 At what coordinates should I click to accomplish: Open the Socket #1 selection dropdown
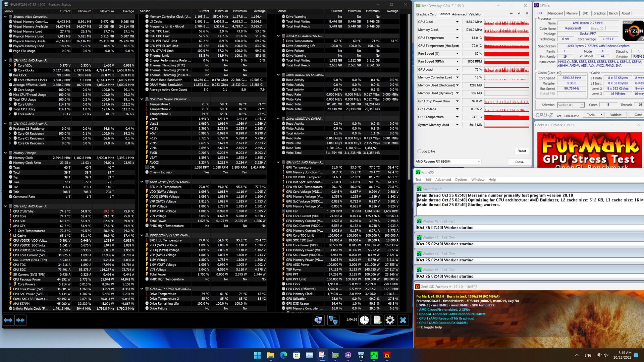click(571, 105)
